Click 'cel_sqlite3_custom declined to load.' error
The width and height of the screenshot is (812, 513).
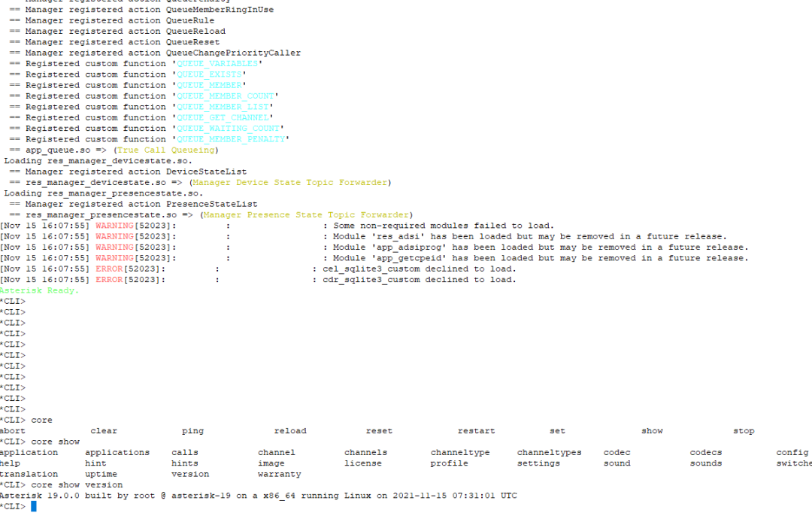click(420, 269)
